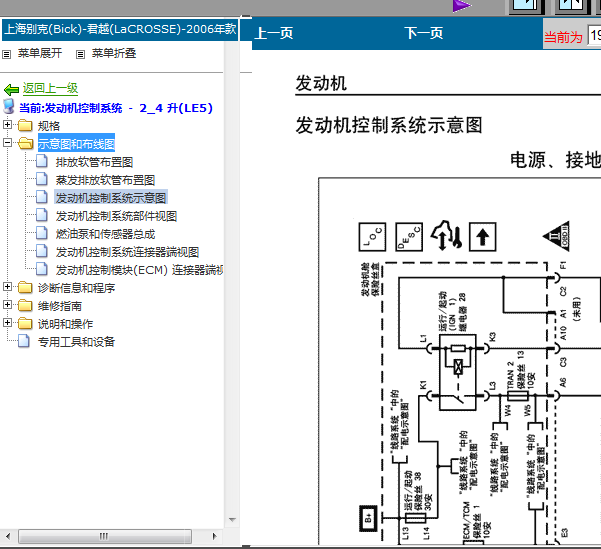Open 排放软管布置图 document

click(x=94, y=162)
